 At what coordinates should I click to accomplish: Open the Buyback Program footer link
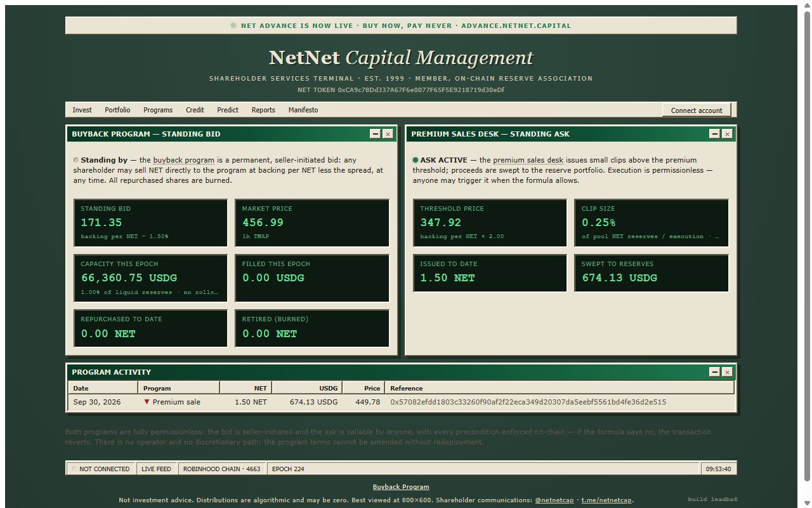(x=401, y=487)
